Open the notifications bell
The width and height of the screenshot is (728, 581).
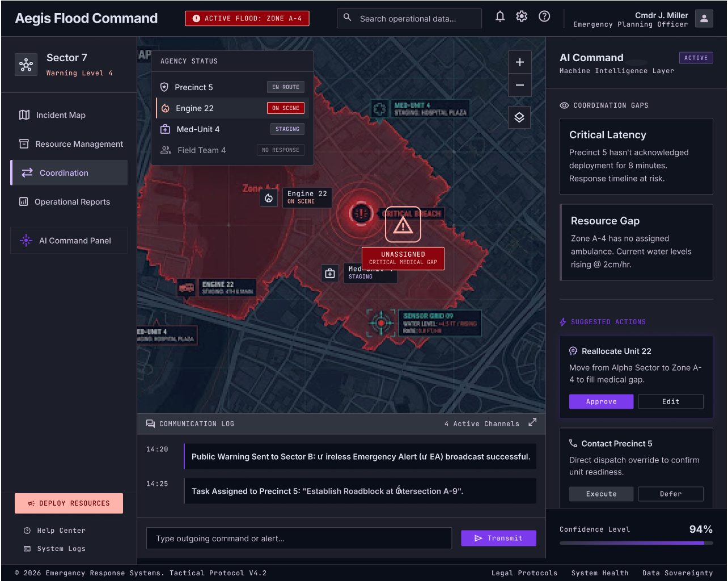(x=500, y=16)
